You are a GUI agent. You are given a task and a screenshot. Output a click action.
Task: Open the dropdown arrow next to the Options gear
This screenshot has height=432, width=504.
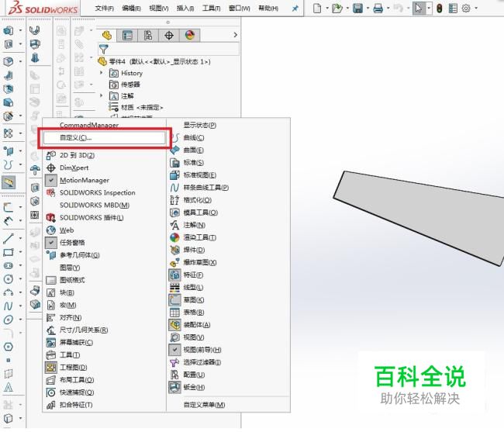coord(476,8)
